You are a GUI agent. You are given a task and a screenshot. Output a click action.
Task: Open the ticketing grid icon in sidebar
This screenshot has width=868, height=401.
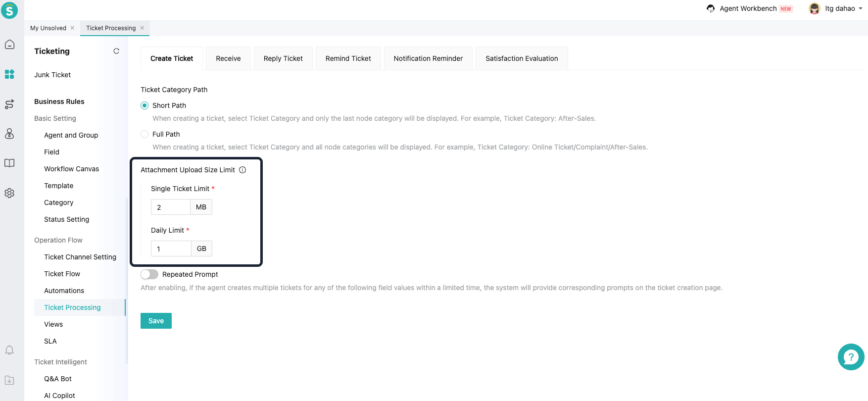tap(9, 74)
